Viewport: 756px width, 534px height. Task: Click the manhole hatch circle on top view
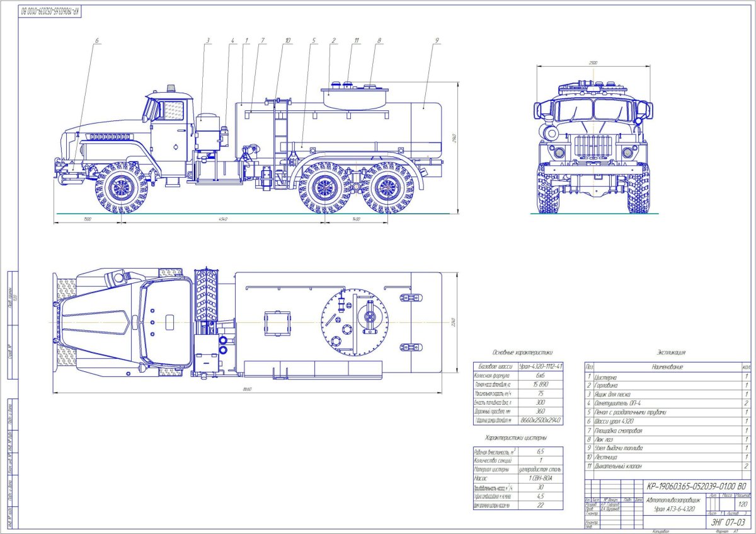pyautogui.click(x=355, y=322)
